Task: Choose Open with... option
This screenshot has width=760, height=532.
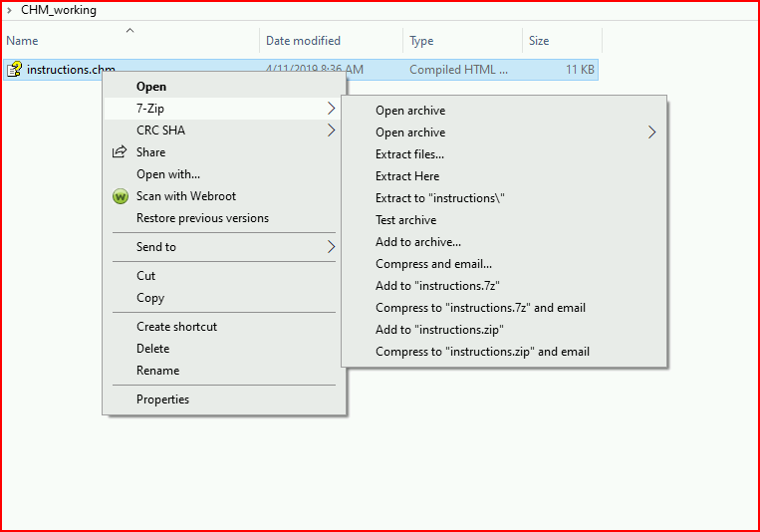Action: coord(167,174)
